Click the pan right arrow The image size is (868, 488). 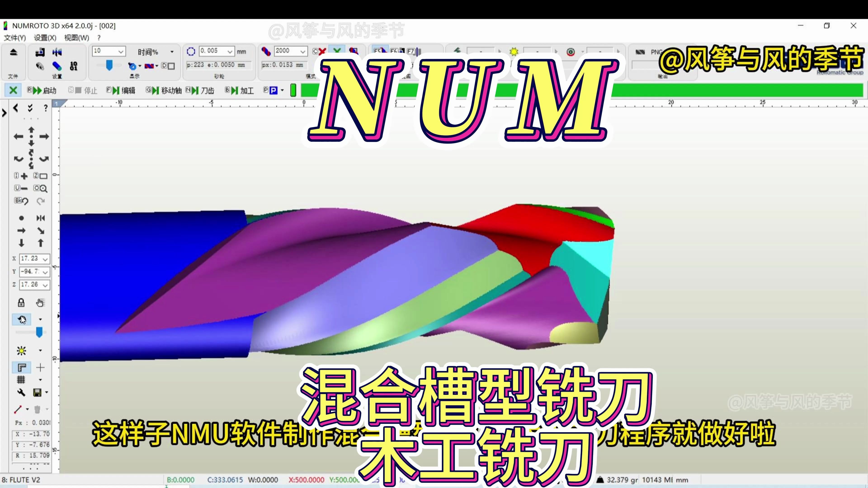(x=44, y=136)
